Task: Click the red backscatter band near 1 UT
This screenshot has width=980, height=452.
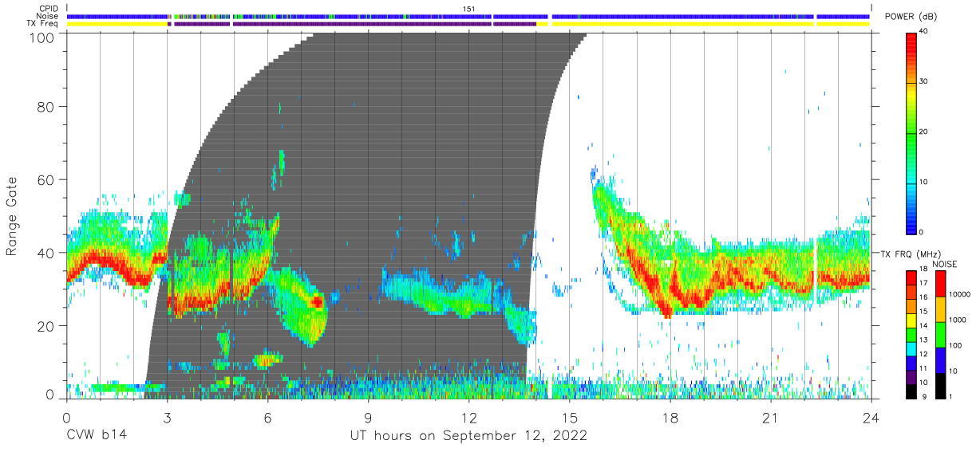Action: tap(97, 257)
